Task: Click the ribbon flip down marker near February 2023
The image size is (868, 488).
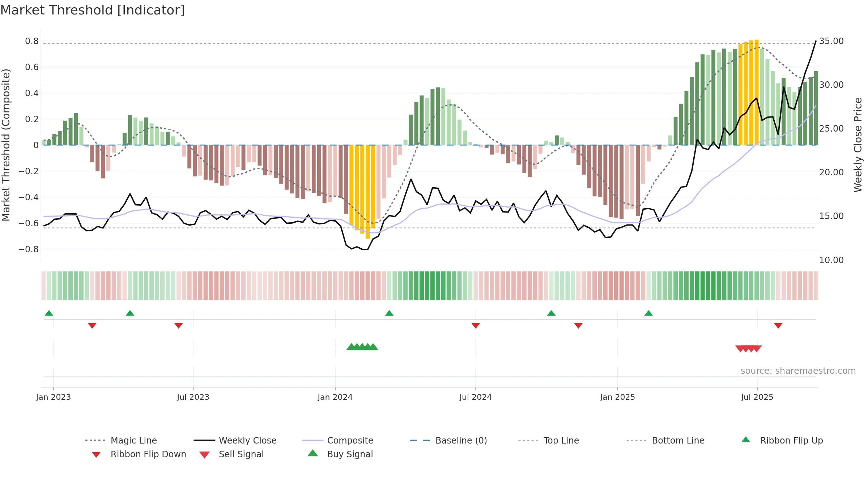Action: [92, 326]
